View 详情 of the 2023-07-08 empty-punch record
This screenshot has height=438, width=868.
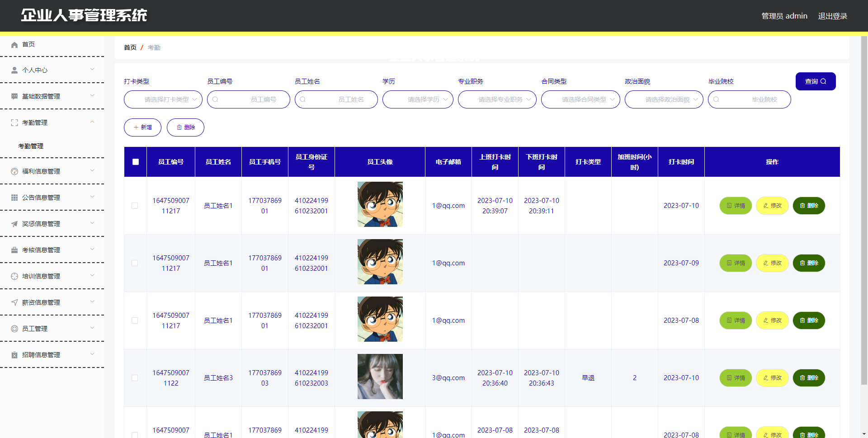[736, 320]
